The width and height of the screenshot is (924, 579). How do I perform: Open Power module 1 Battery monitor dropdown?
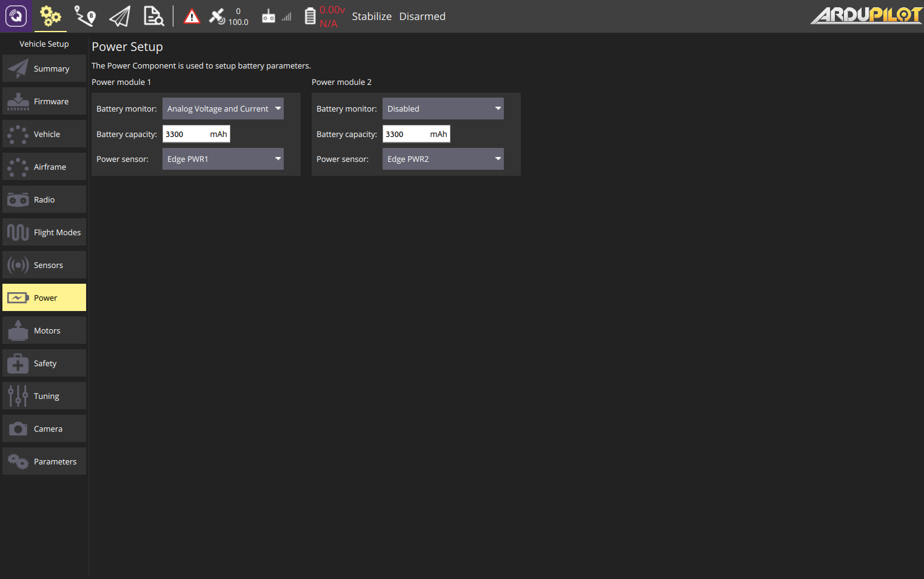click(x=223, y=109)
